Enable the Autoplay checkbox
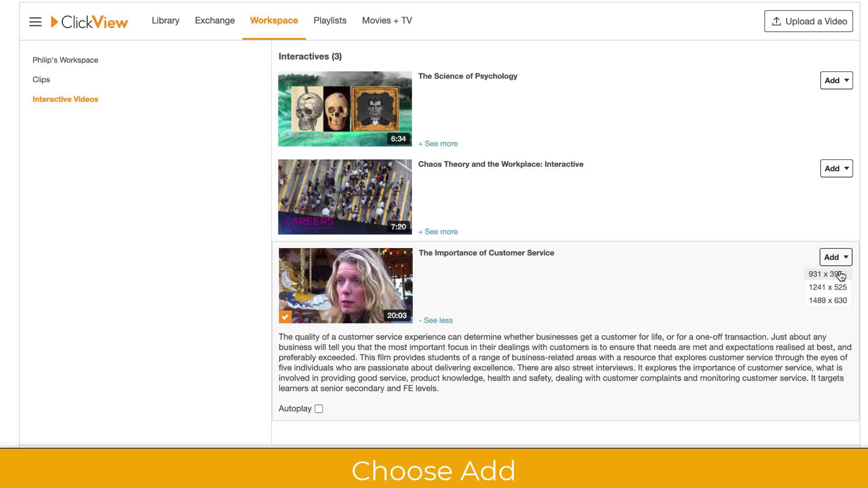The width and height of the screenshot is (868, 488). (x=319, y=408)
